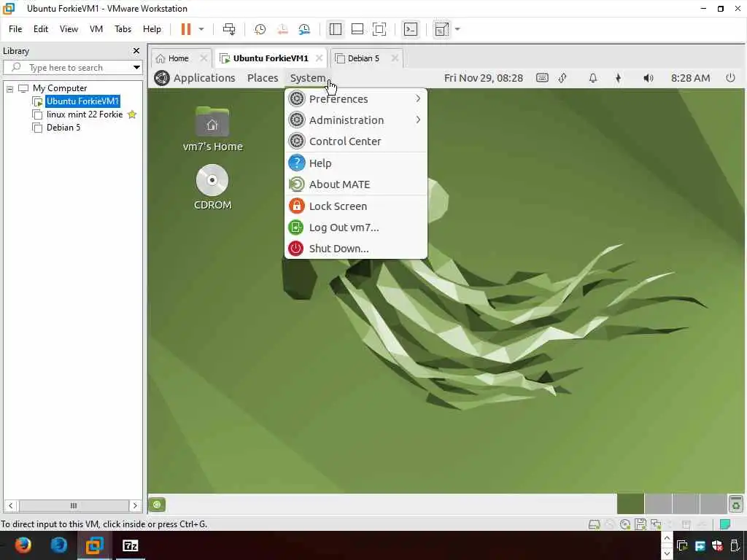Viewport: 747px width, 560px height.
Task: Open the View menu
Action: (69, 29)
